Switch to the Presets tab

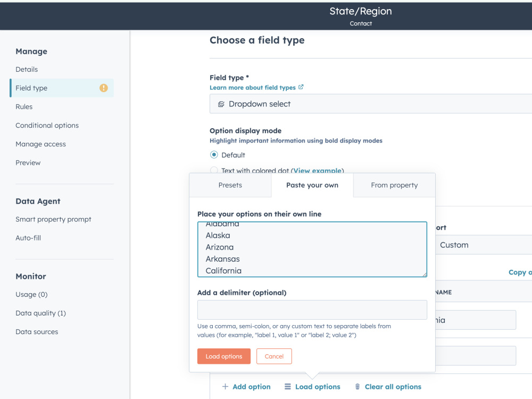pos(230,185)
